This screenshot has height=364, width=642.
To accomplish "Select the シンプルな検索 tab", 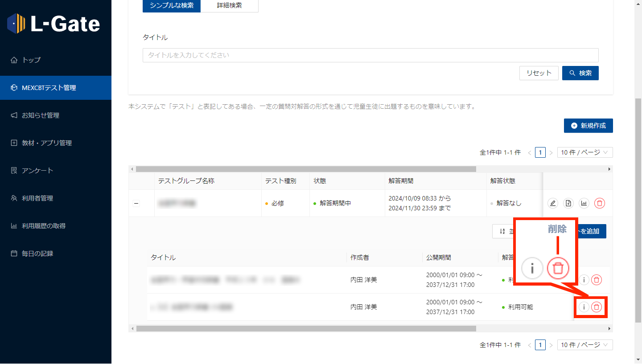I will (x=172, y=6).
